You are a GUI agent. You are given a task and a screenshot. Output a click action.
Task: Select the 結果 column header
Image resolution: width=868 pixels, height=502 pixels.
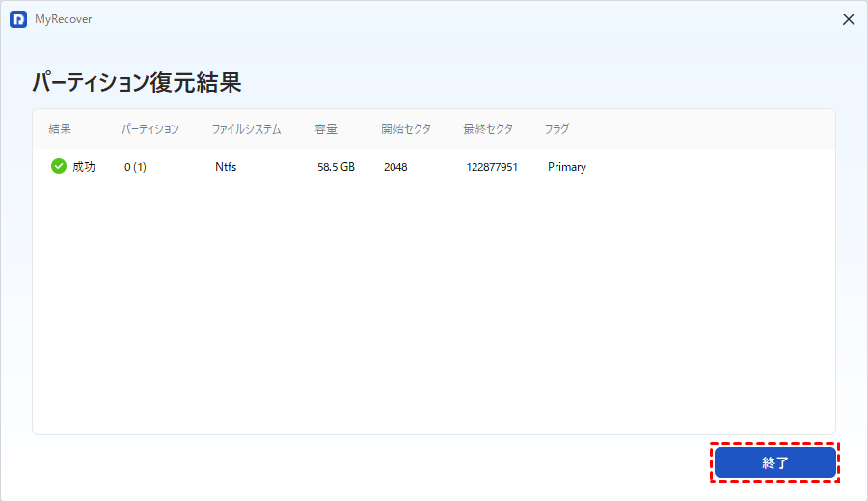tap(60, 129)
